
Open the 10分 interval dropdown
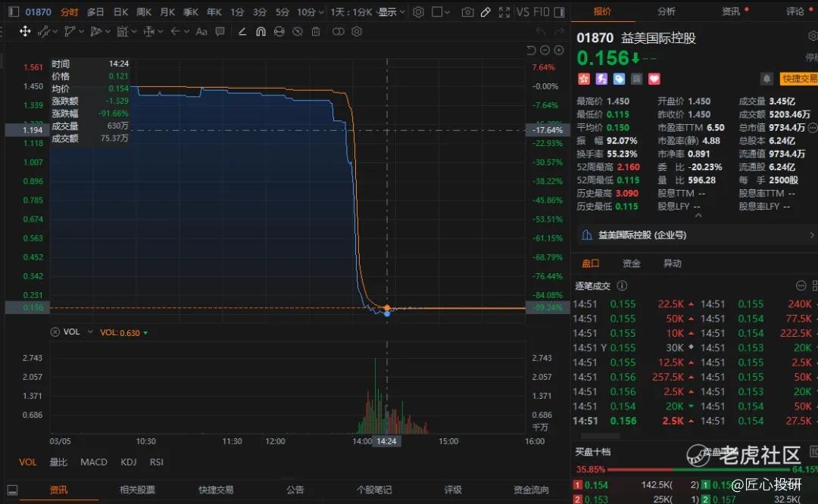click(x=311, y=11)
